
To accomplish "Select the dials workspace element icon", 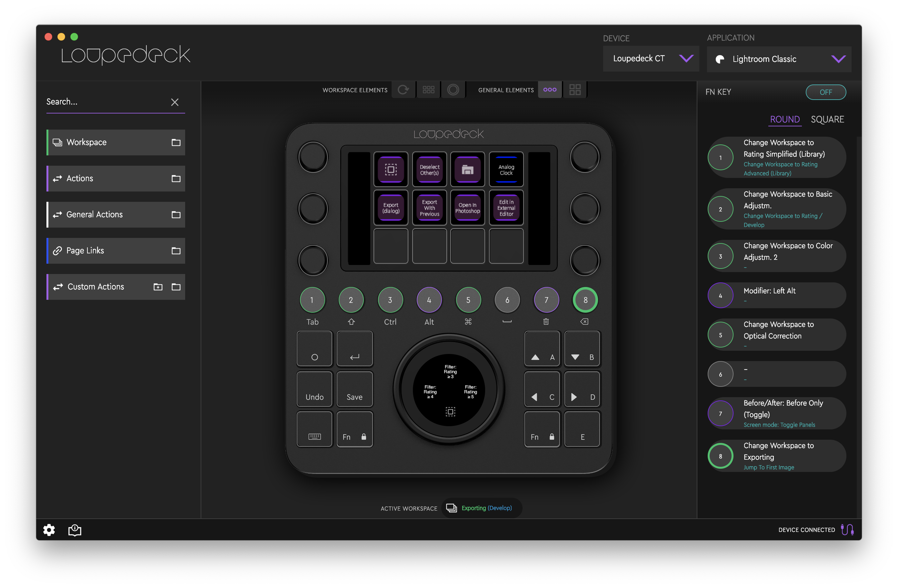I will click(403, 90).
